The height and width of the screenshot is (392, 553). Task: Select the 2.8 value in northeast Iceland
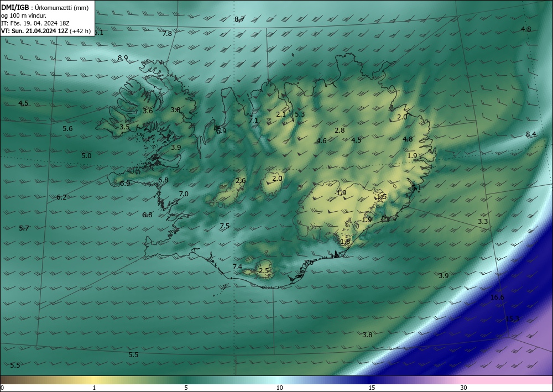(340, 130)
